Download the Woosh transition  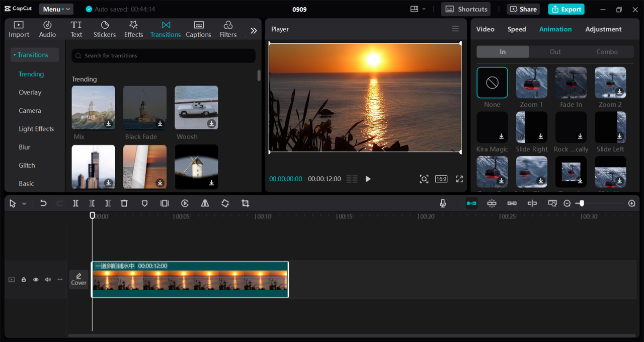211,123
